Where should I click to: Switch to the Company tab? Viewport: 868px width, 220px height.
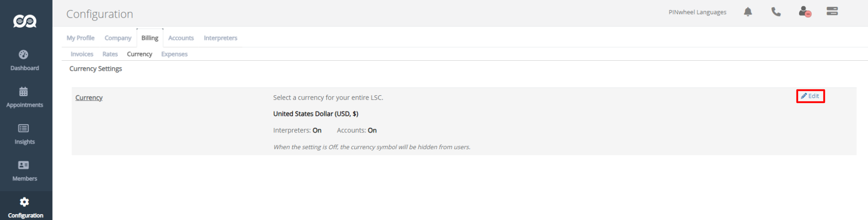tap(118, 38)
